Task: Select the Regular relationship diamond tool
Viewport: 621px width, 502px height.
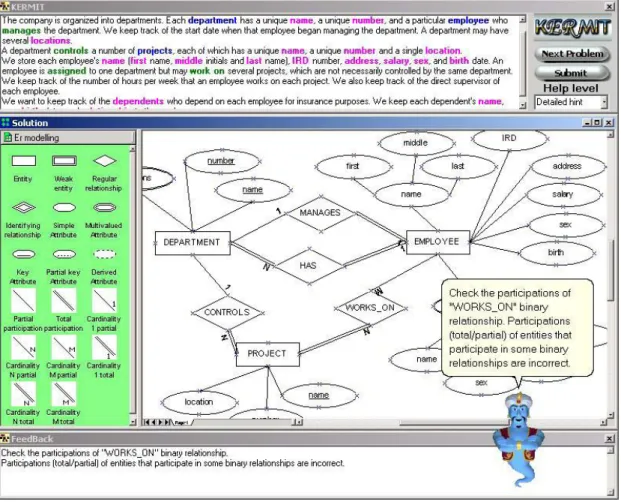Action: point(105,161)
